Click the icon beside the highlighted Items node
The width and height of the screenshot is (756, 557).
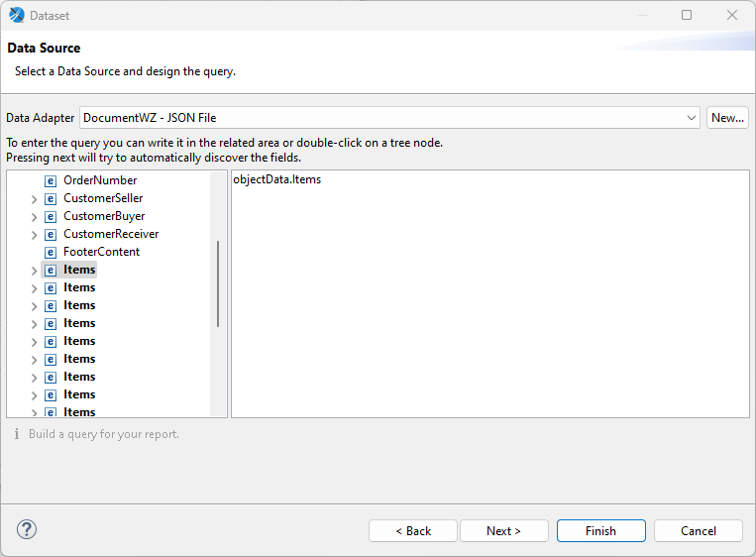(51, 270)
